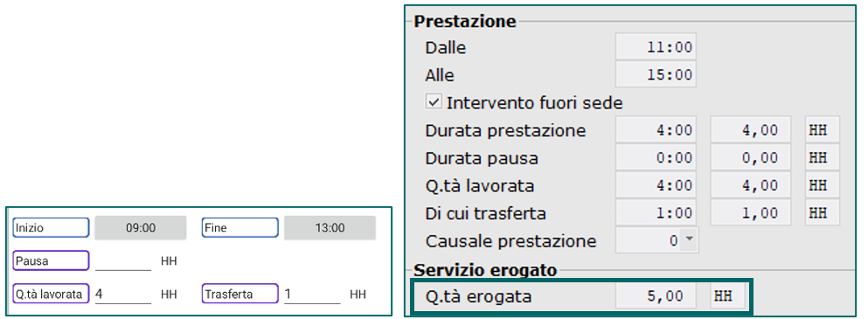Click the Di cui trasferta 1,00 decimal field
Viewport: 868px width, 319px height.
click(751, 212)
